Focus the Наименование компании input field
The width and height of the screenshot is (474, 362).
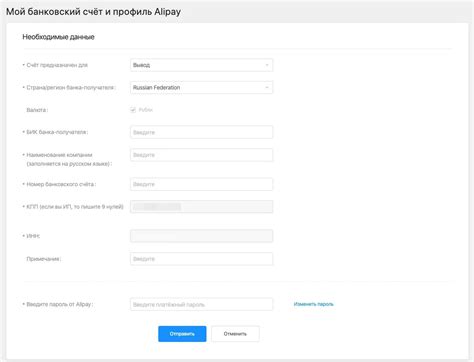pos(201,155)
